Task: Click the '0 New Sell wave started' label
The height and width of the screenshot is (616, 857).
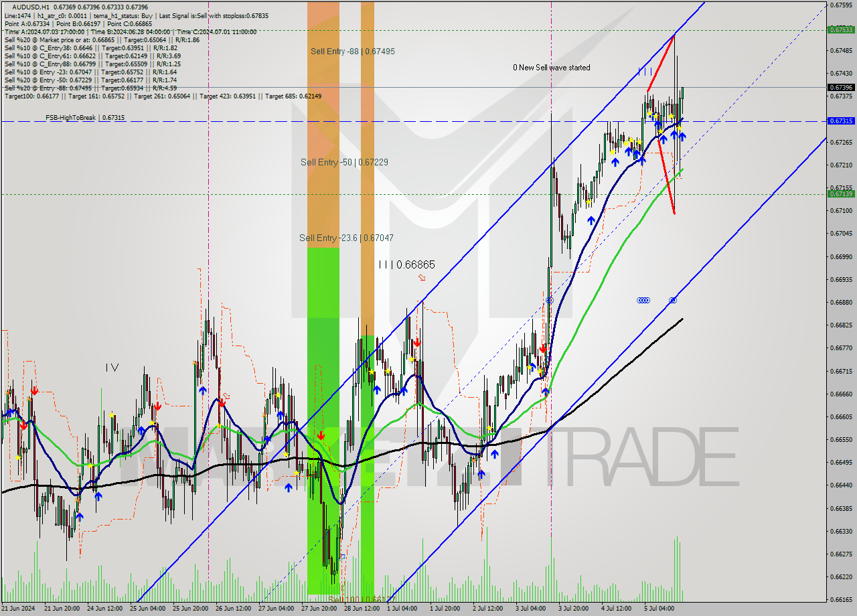Action: pyautogui.click(x=552, y=68)
